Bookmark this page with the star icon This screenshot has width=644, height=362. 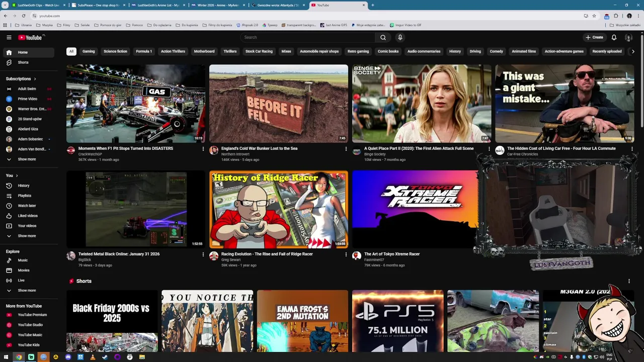[x=594, y=16]
